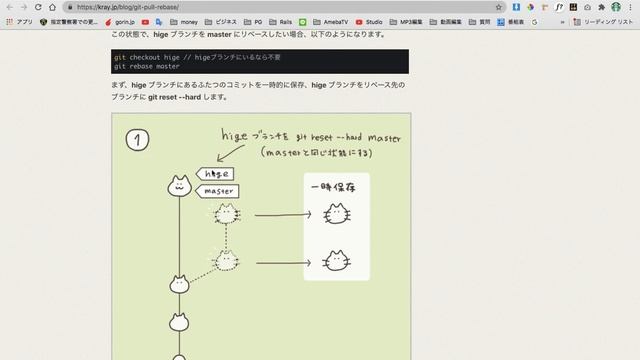The image size is (640, 360).
Task: Expand the ビジネス bookmark folder
Action: click(x=220, y=22)
